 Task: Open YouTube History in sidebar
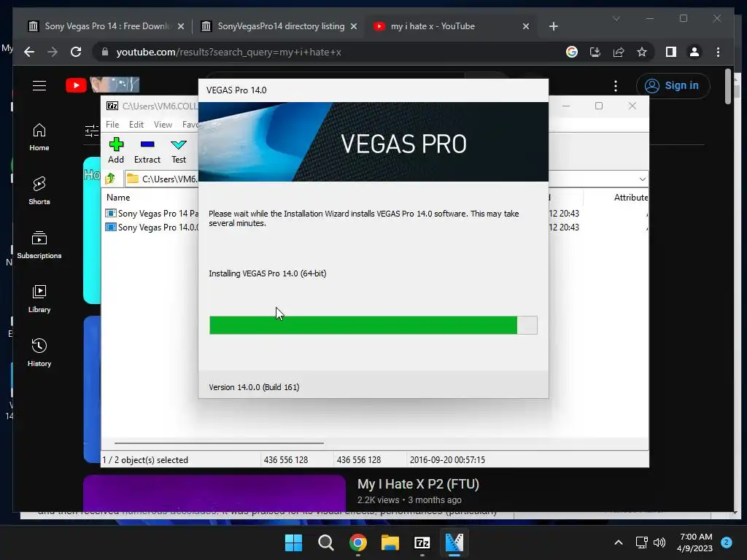click(x=39, y=352)
